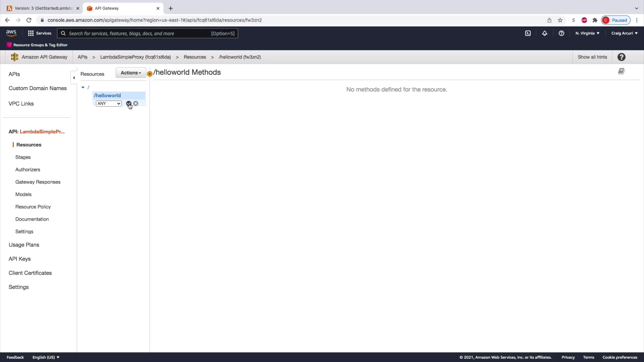Click the Paused profile button
The height and width of the screenshot is (362, 644).
point(616,20)
